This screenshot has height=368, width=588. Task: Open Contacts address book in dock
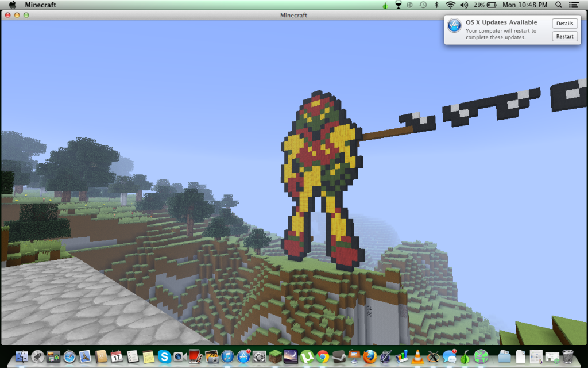pos(101,356)
